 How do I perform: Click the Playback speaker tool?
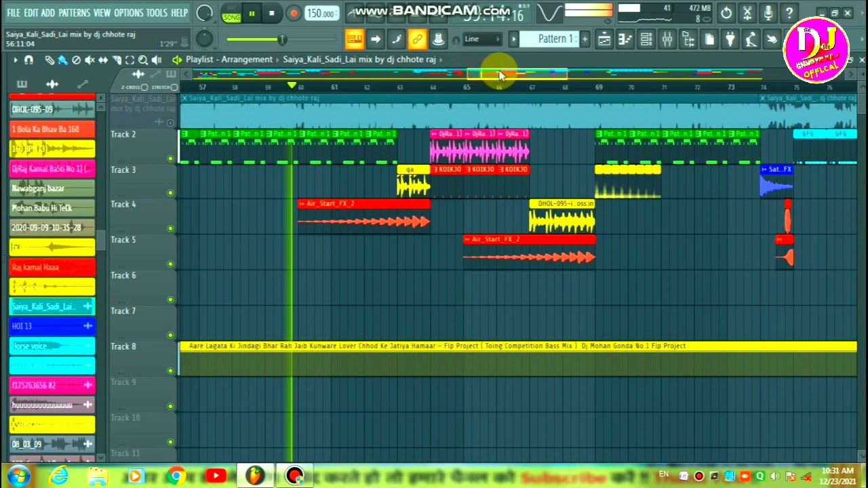[156, 60]
